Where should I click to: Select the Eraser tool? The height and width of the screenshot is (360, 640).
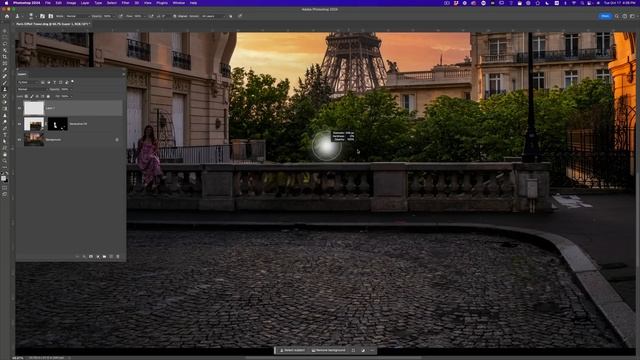point(5,102)
